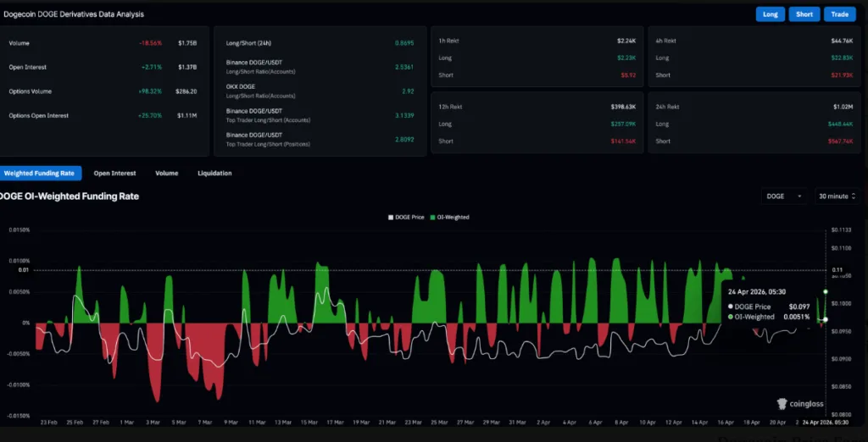This screenshot has width=868, height=442.
Task: Click the Dogecoin DOGE Derivatives Data Analysis heading
Action: (x=74, y=14)
